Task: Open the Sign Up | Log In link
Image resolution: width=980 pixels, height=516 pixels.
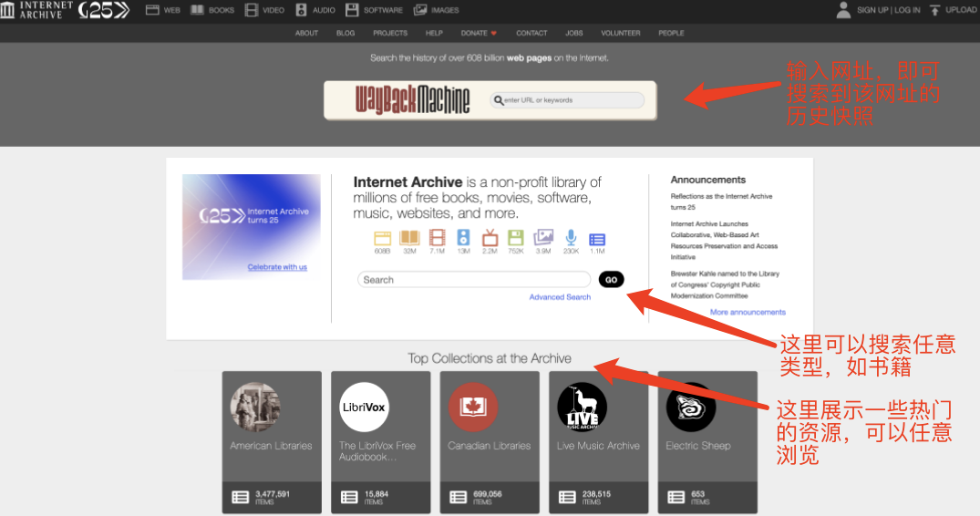Action: coord(888,10)
